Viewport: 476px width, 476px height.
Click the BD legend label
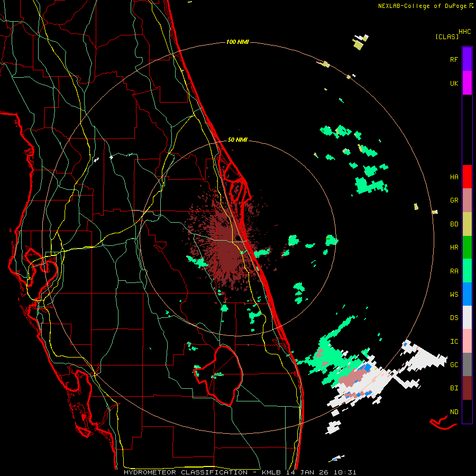coord(454,224)
